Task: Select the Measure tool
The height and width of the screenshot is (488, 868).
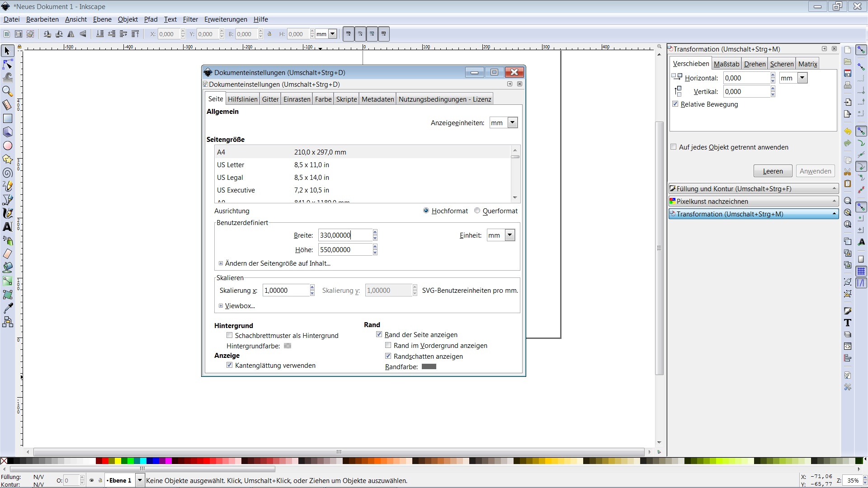Action: tap(7, 105)
